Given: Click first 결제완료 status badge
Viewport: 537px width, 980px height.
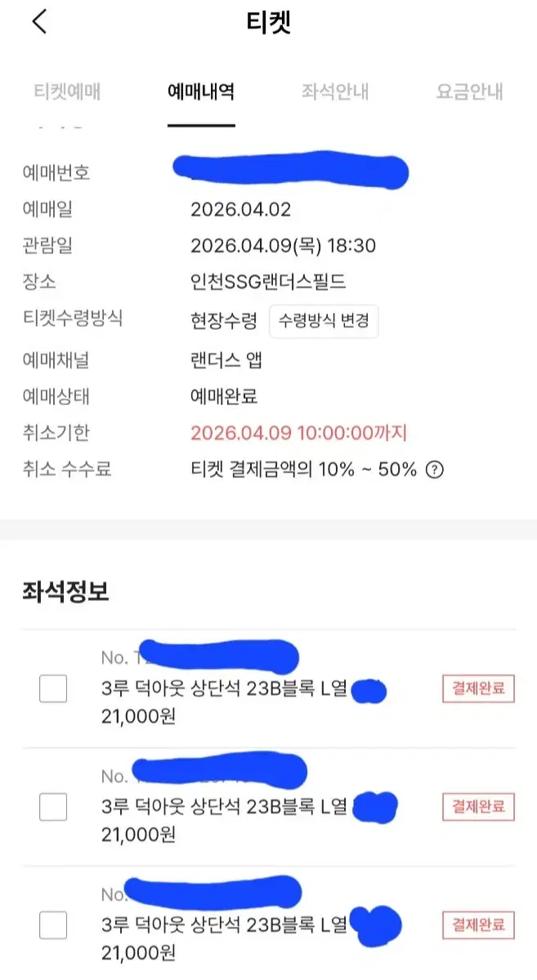Looking at the screenshot, I should pos(479,688).
